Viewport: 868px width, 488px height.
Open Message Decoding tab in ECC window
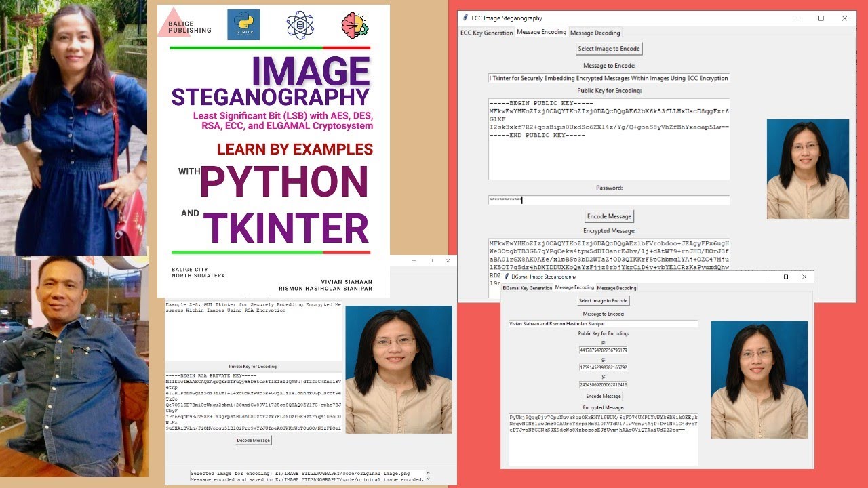coord(595,33)
